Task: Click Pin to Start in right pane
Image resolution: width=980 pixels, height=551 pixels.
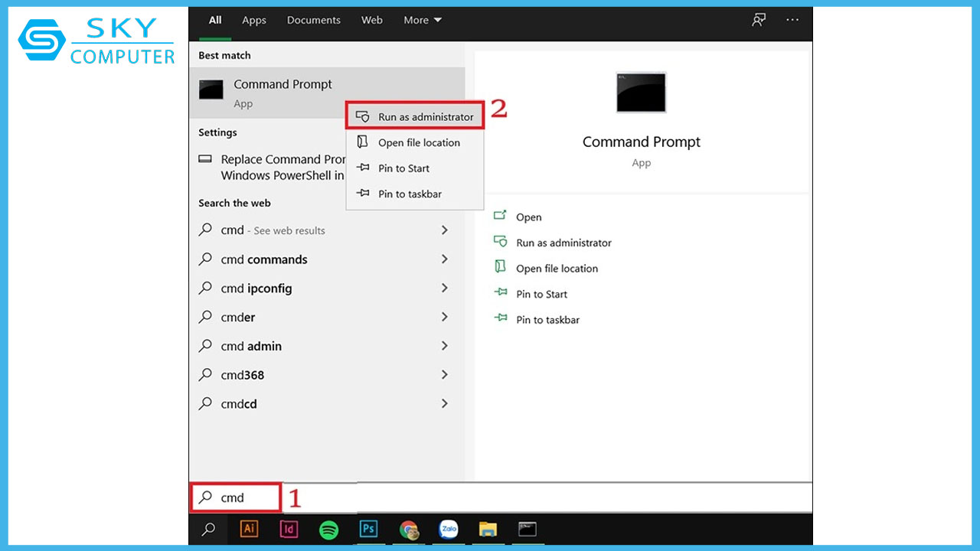Action: click(541, 294)
